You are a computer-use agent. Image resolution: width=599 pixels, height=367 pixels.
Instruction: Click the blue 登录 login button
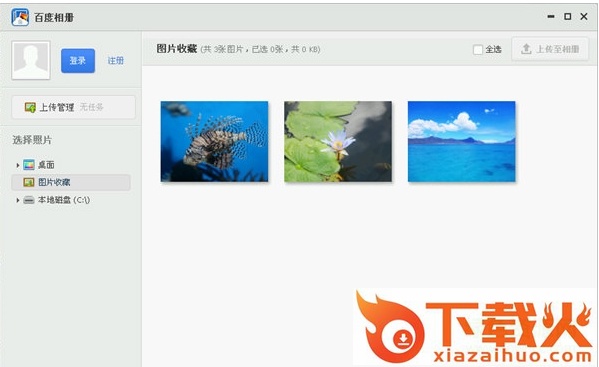click(78, 60)
